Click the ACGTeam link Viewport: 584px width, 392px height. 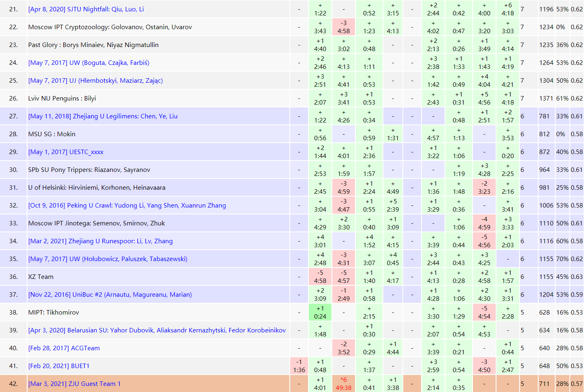click(x=64, y=348)
